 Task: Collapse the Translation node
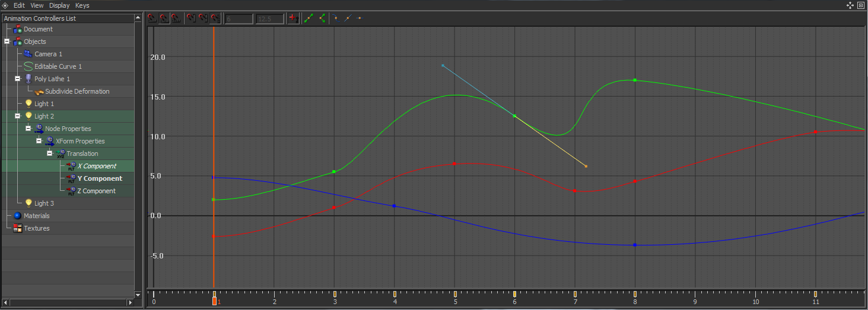tap(49, 154)
